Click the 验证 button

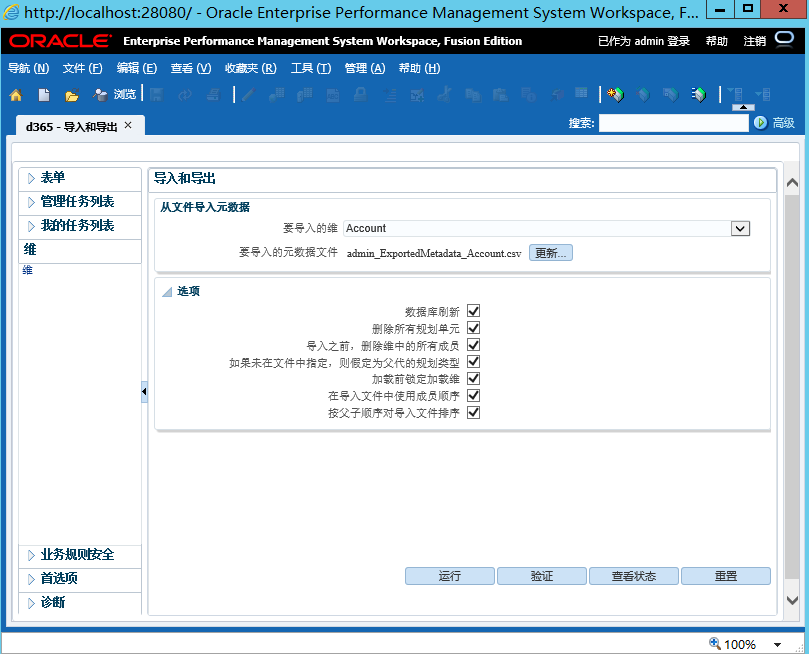pos(542,576)
